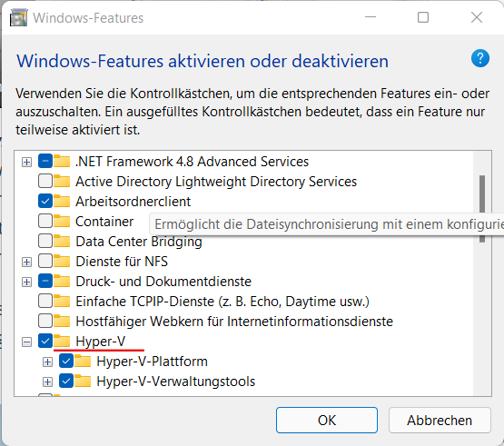Confirm changes with the OK button
This screenshot has height=446, width=504.
click(327, 420)
